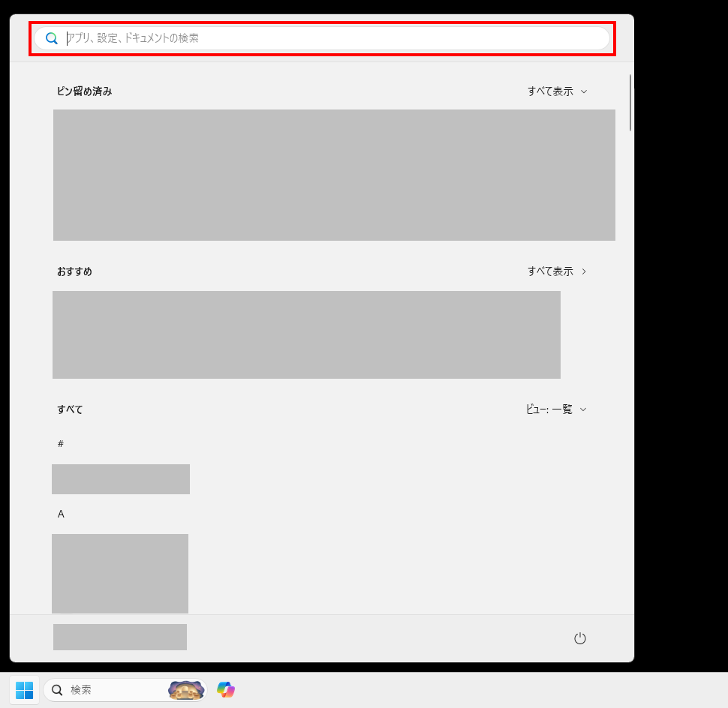
Task: Open today's search highlight image on the taskbar
Action: point(185,689)
